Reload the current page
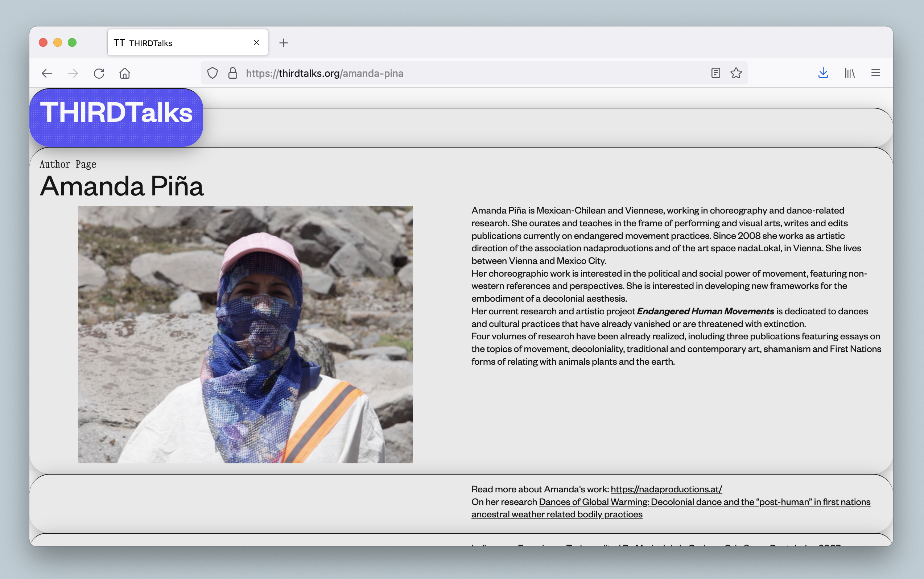 [99, 73]
